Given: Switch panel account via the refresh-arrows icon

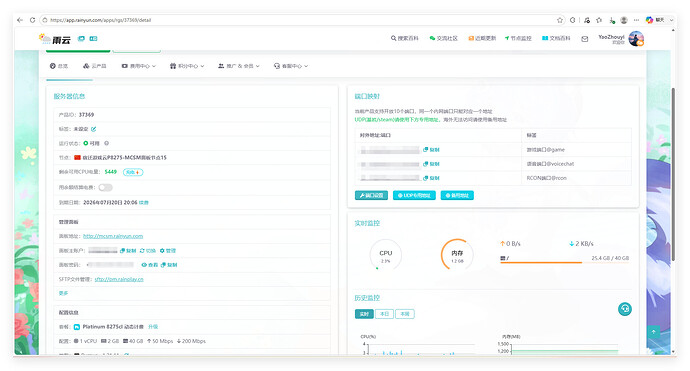Looking at the screenshot, I should point(148,250).
